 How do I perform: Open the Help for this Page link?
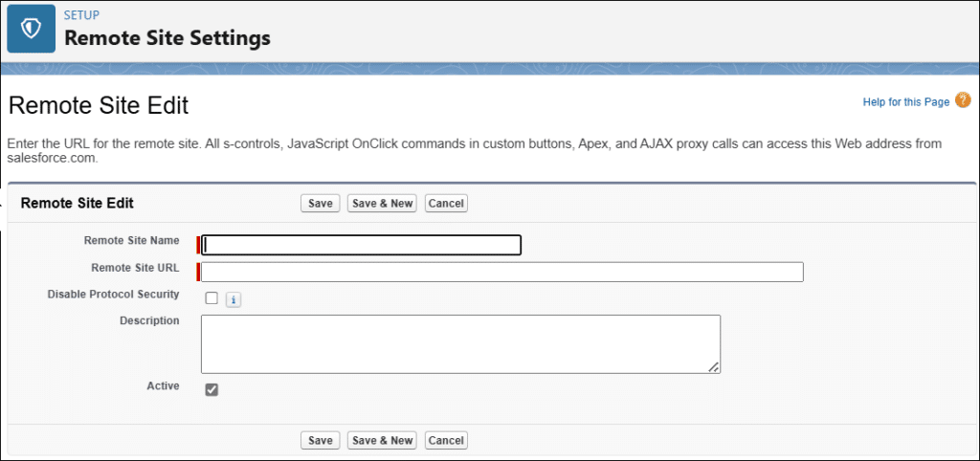point(906,101)
